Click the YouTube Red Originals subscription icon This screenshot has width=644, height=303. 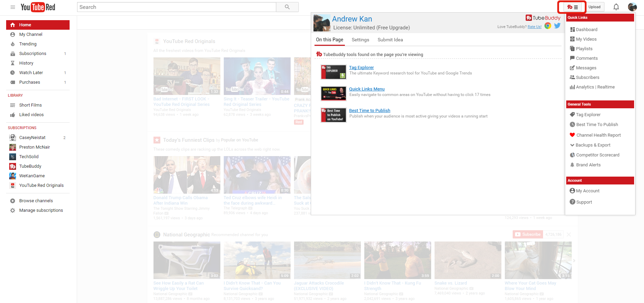coord(13,185)
